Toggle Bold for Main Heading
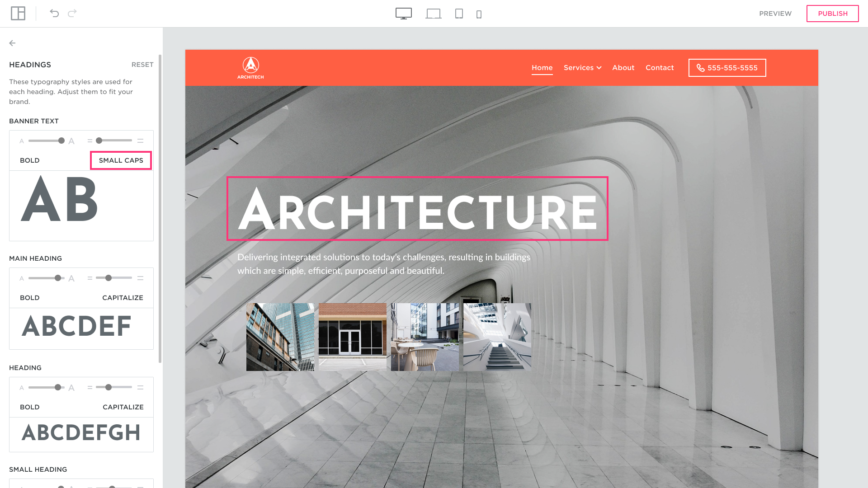868x488 pixels. [30, 298]
